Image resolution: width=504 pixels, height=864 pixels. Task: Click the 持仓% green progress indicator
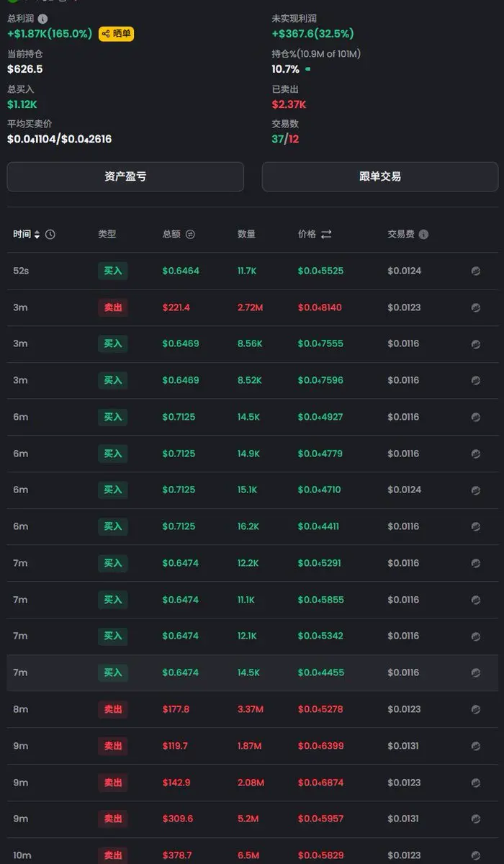[308, 69]
